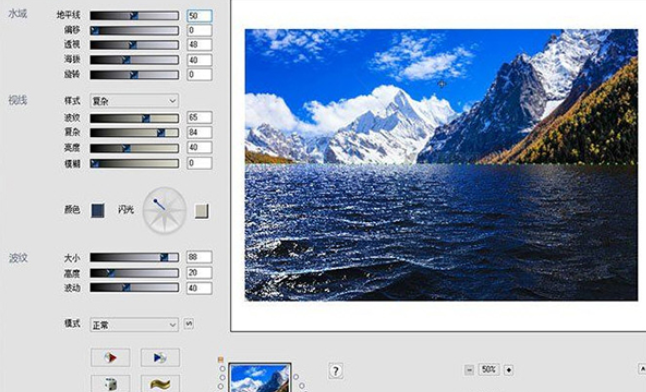Click the small undo button beside 模式
Screen dimensions: 646x392
[x=189, y=324]
